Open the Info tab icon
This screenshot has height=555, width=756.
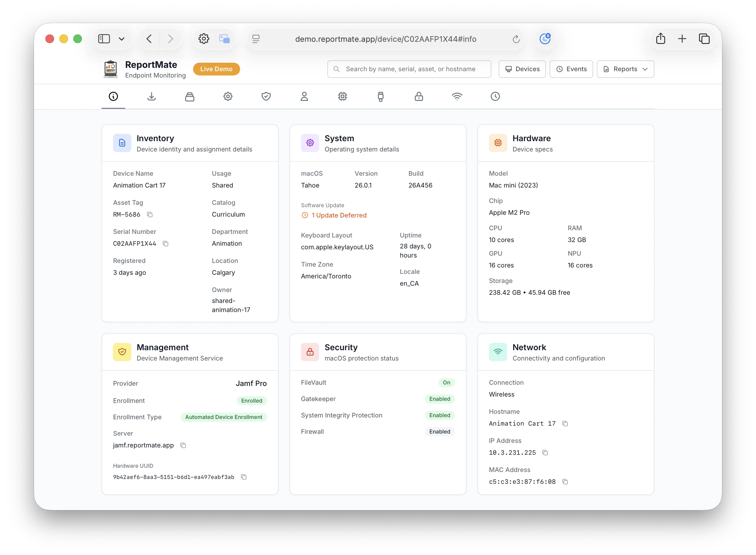113,96
